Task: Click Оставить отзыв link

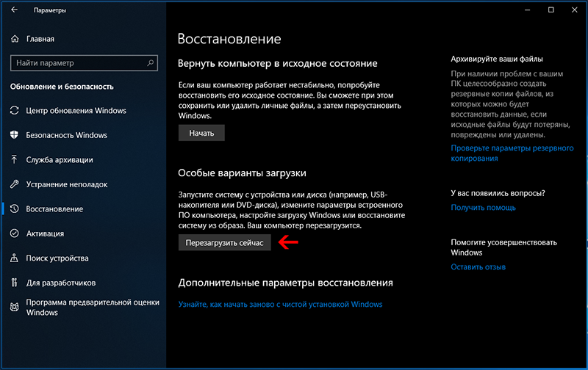Action: pos(478,267)
